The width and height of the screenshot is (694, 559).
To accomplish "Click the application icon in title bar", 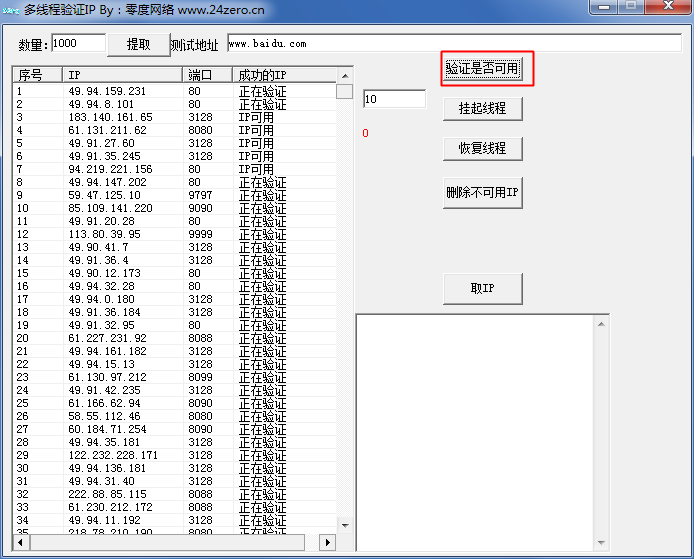I will pos(11,11).
